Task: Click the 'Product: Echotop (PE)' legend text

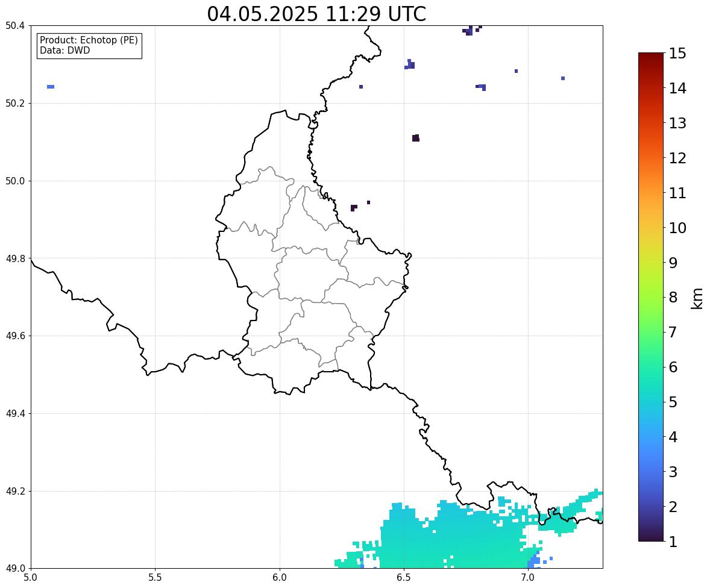Action: tap(89, 40)
